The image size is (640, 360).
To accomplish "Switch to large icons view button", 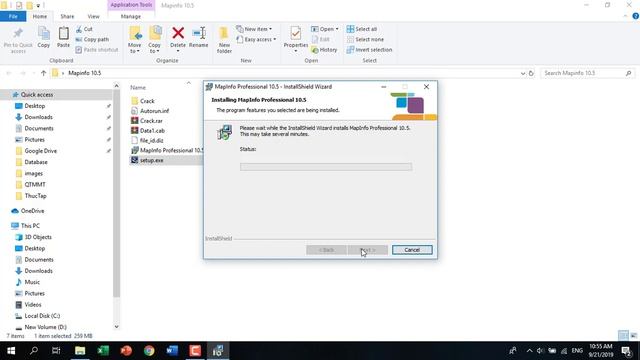I will tap(633, 336).
